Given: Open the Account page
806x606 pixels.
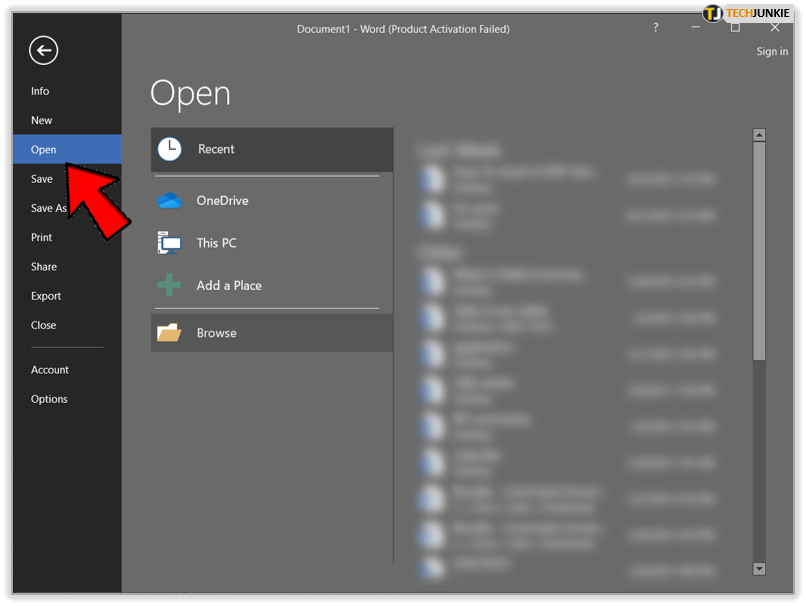Looking at the screenshot, I should pyautogui.click(x=49, y=370).
